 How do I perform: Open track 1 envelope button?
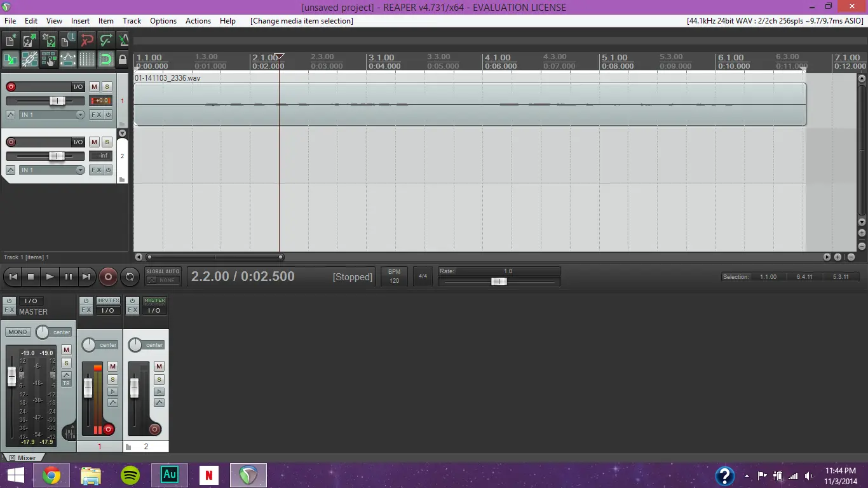click(11, 115)
